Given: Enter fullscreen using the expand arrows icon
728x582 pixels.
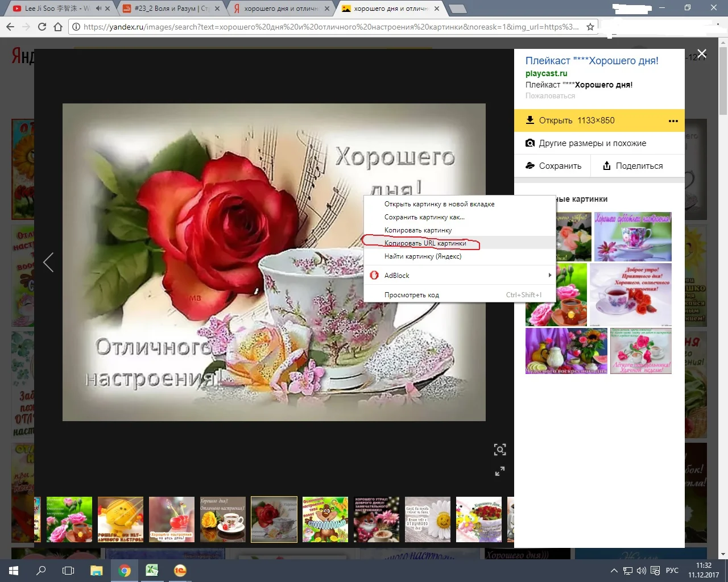Looking at the screenshot, I should 499,471.
